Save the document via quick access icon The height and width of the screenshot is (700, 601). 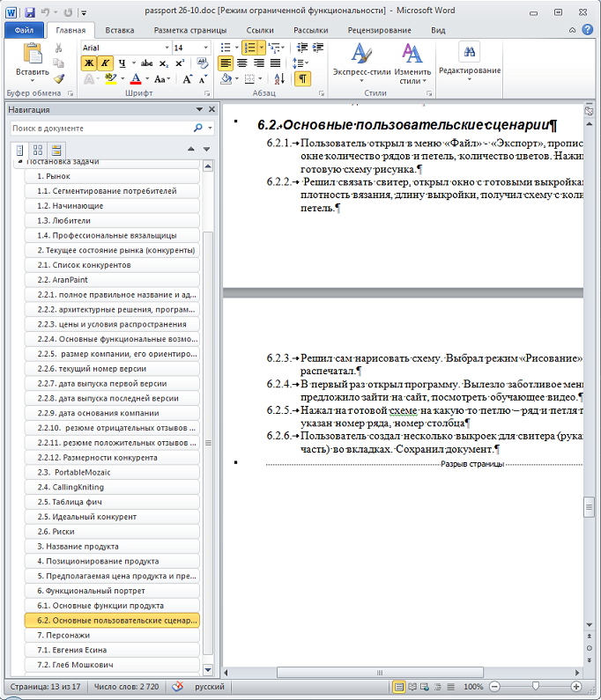pyautogui.click(x=30, y=12)
